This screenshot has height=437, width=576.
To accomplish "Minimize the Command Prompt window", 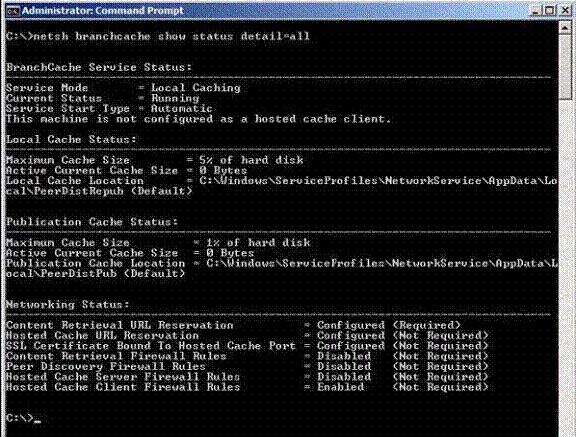I will point(537,10).
